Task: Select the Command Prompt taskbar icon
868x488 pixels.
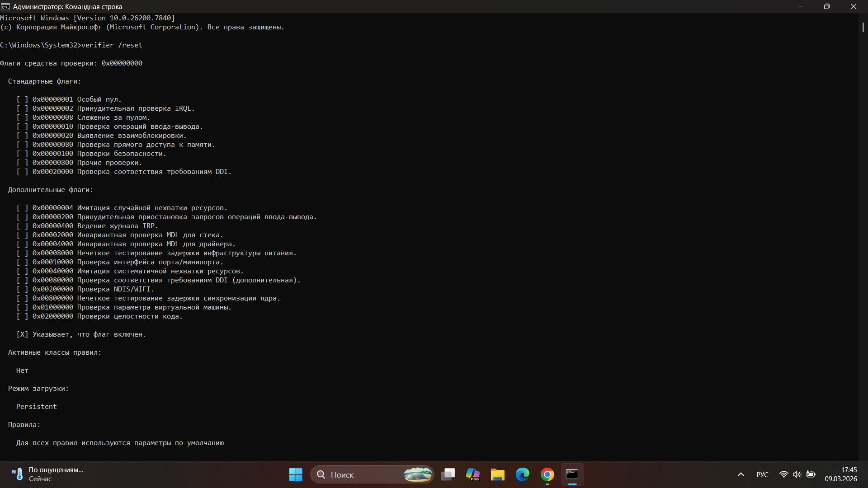Action: tap(572, 474)
